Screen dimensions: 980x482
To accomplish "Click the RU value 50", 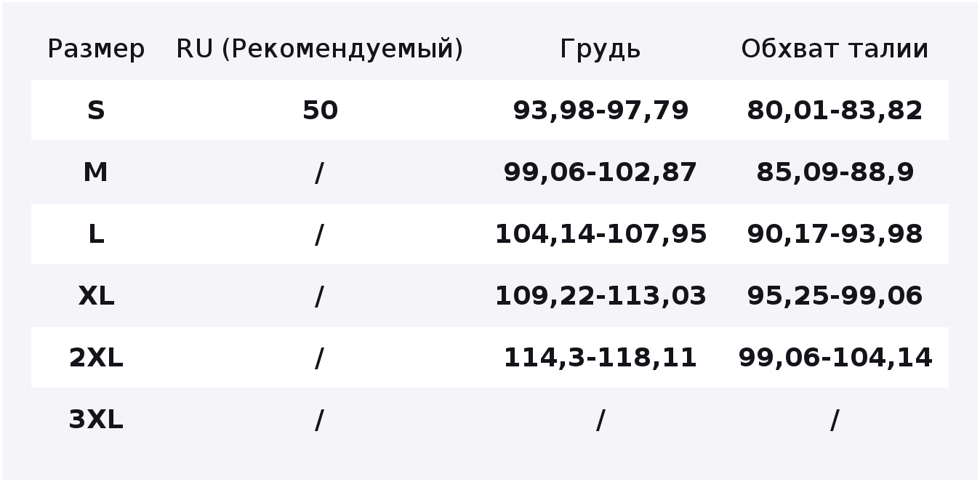I will (320, 111).
